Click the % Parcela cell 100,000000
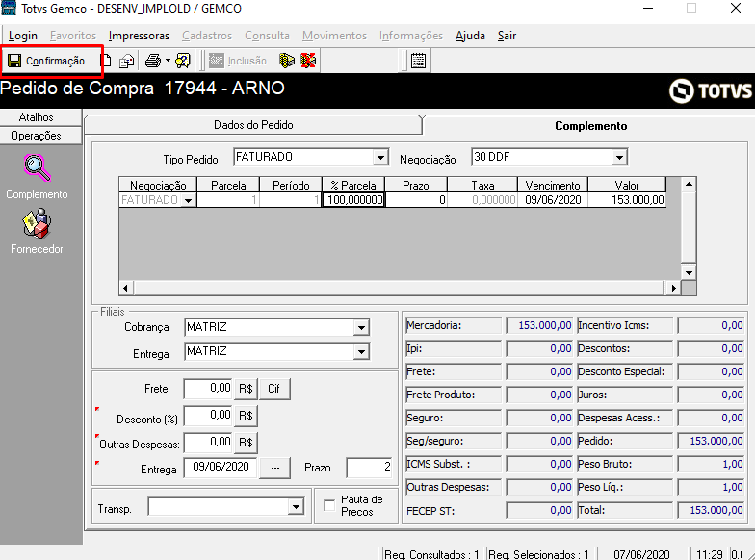 tap(353, 200)
